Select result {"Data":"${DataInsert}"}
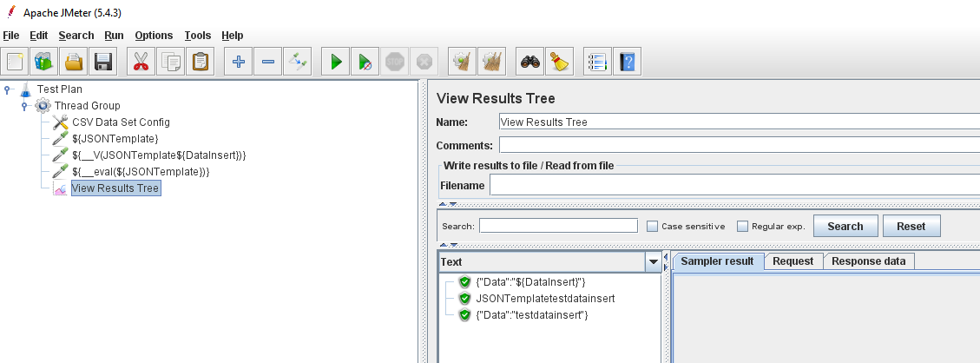980x363 pixels. tap(530, 281)
